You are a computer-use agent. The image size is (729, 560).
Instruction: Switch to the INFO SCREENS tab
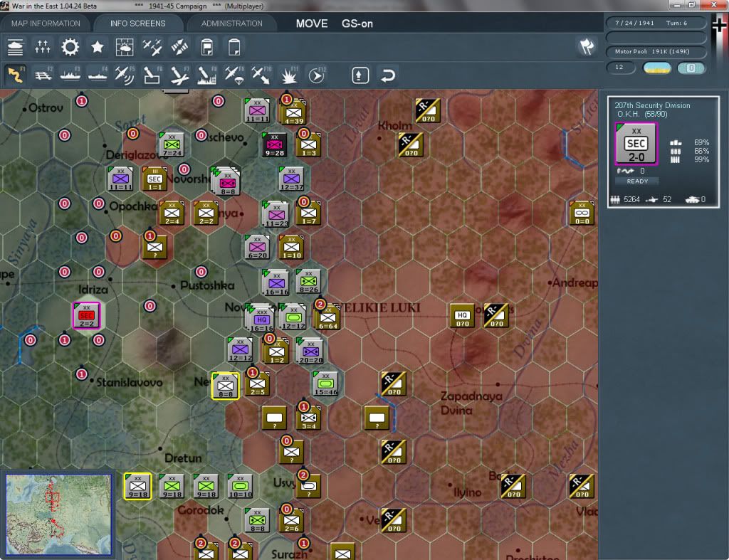[x=137, y=23]
